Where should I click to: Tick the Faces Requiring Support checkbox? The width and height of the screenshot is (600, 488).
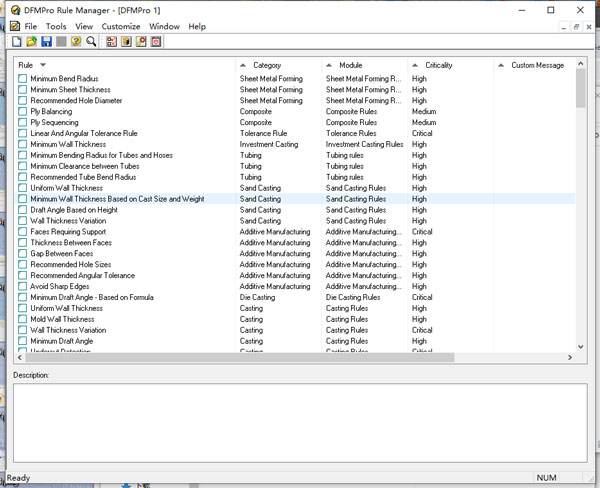click(x=23, y=232)
